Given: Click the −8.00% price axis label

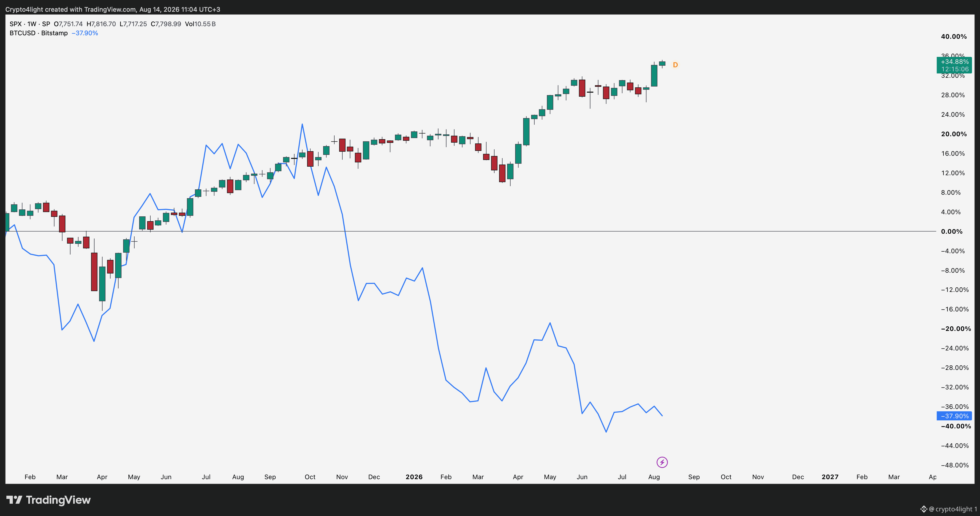Looking at the screenshot, I should (x=952, y=271).
